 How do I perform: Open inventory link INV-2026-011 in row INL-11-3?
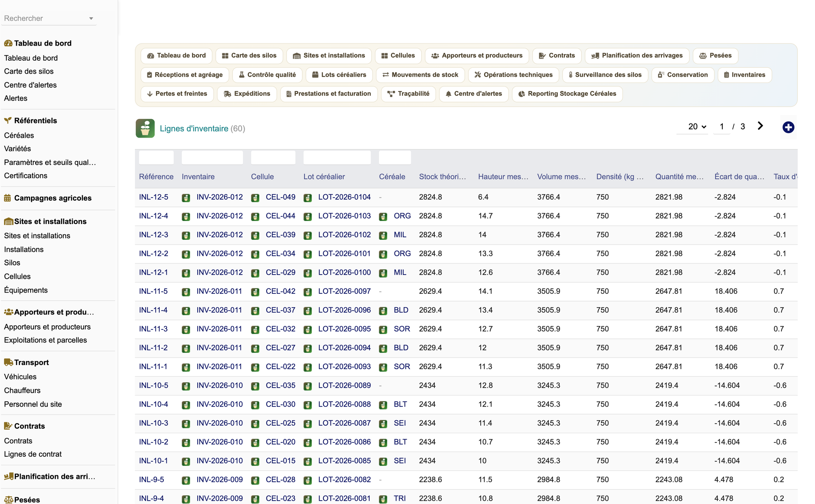tap(219, 329)
